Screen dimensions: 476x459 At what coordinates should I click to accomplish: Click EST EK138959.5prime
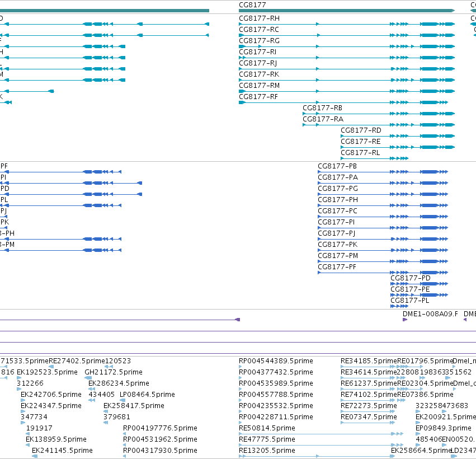56,439
